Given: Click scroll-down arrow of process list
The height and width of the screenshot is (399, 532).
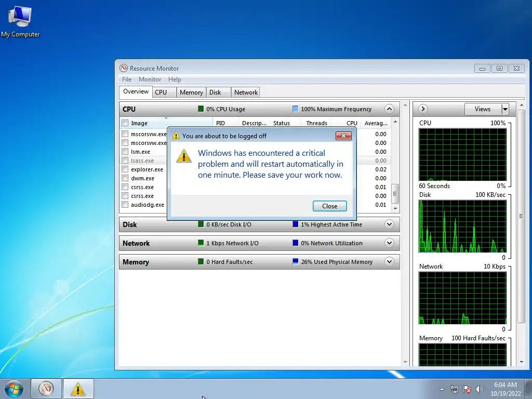Looking at the screenshot, I should (395, 209).
